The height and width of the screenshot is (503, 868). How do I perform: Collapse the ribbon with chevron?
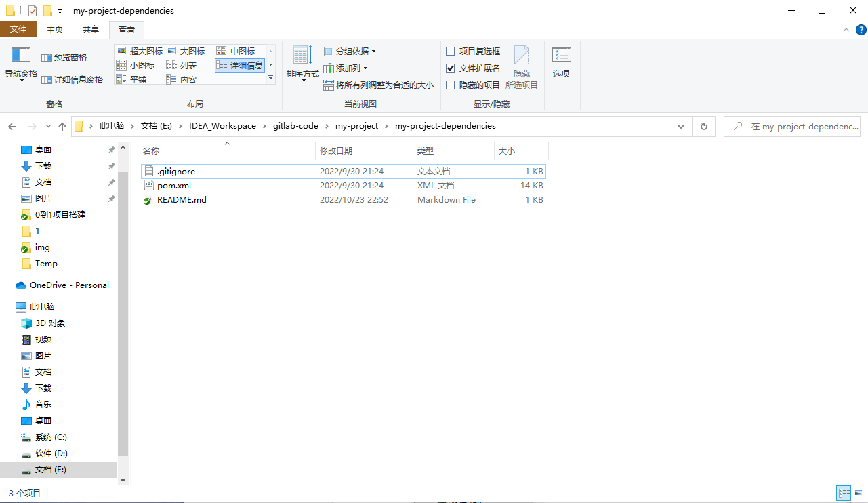point(846,29)
